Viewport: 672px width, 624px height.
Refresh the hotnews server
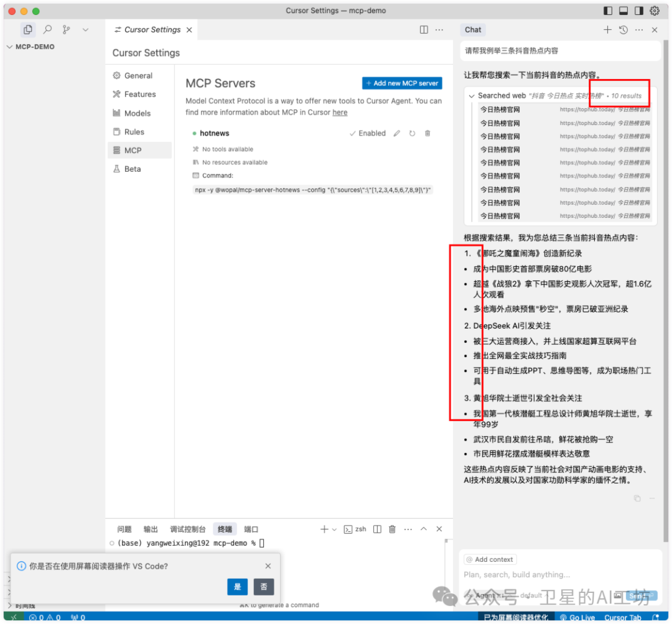point(412,133)
